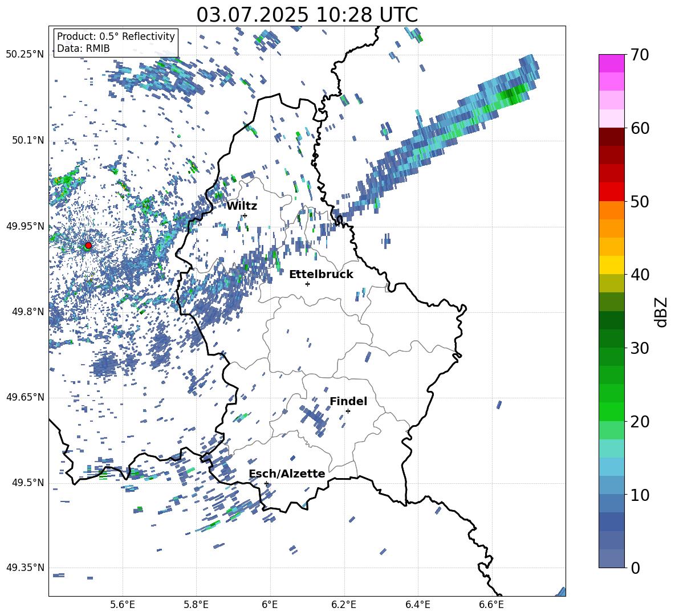Click the yellow colorbar segment near 40
This screenshot has height=616, width=675.
tap(612, 265)
